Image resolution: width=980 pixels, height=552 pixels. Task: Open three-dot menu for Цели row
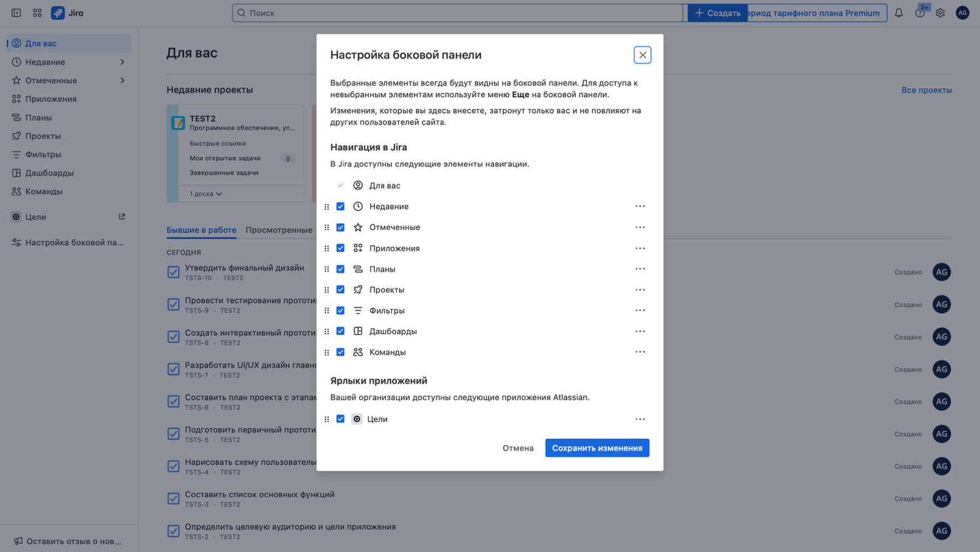point(639,419)
